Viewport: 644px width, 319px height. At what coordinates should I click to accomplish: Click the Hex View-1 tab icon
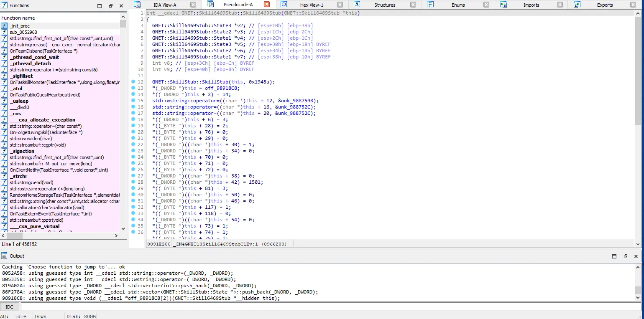click(x=284, y=5)
